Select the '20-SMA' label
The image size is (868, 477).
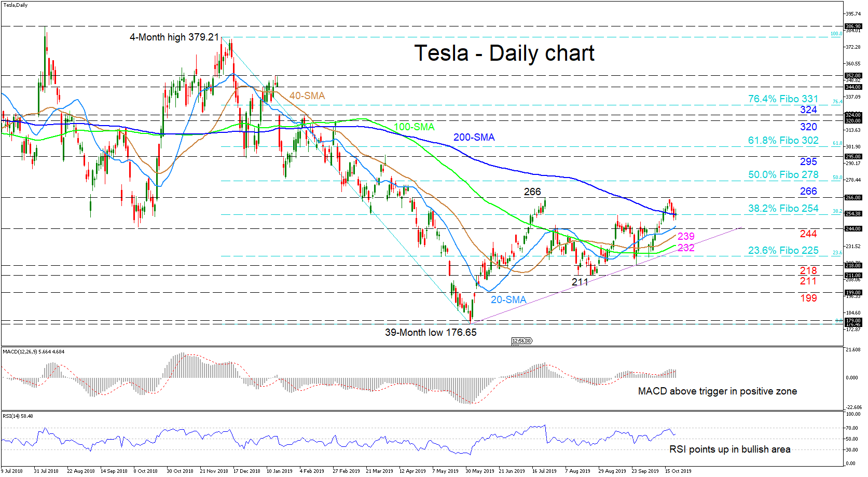(508, 299)
